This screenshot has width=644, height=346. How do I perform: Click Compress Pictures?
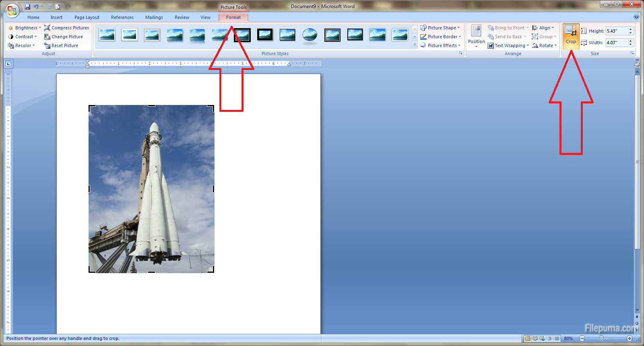point(66,28)
